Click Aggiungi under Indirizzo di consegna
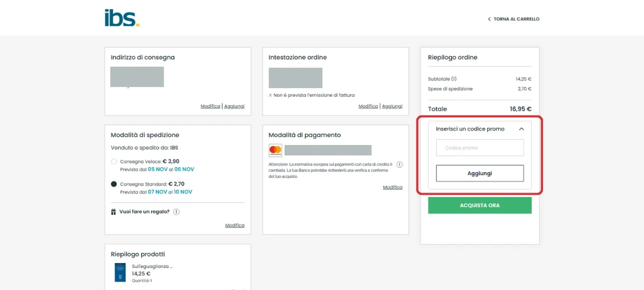 234,106
